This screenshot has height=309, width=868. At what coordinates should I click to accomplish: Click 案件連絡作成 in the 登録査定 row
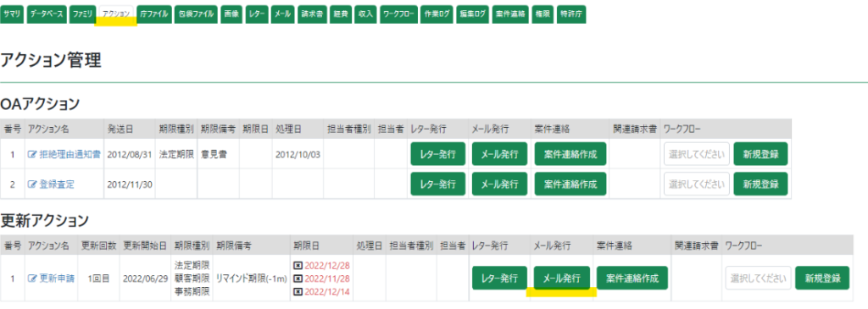tap(570, 184)
